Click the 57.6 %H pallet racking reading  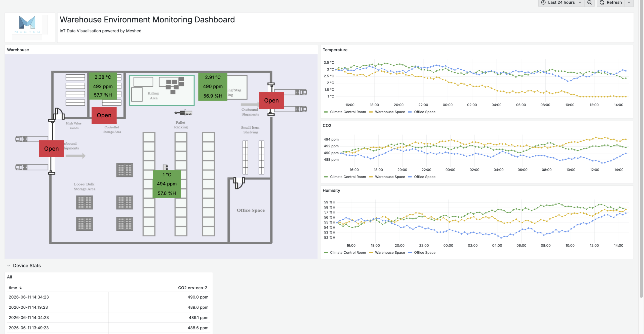167,193
